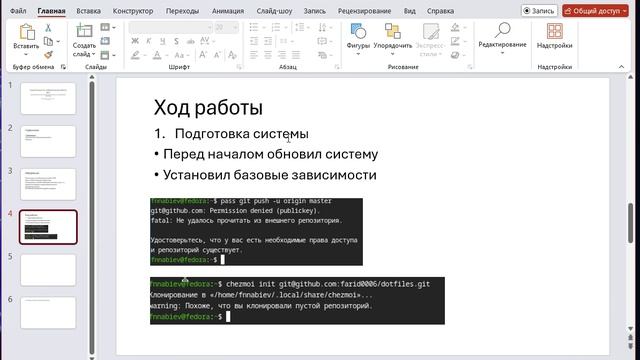This screenshot has height=360, width=640.
Task: Open Упорядочить arrange options
Action: [x=393, y=40]
